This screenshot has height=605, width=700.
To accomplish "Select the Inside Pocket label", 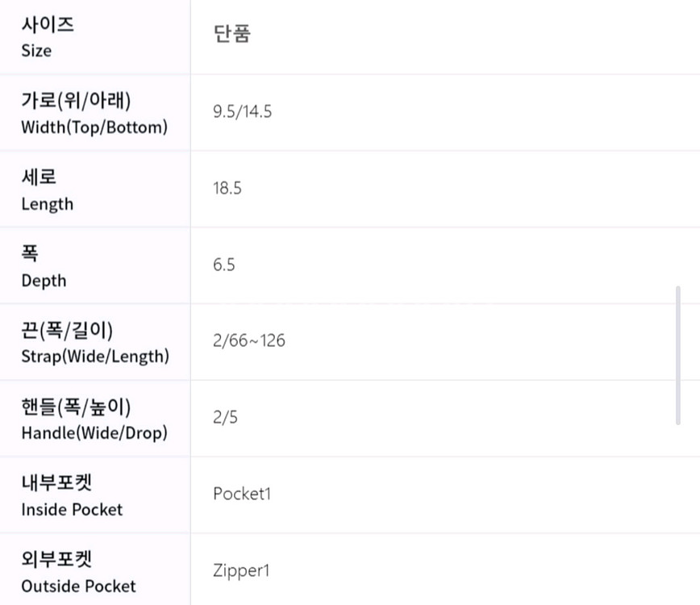I will pos(72,509).
